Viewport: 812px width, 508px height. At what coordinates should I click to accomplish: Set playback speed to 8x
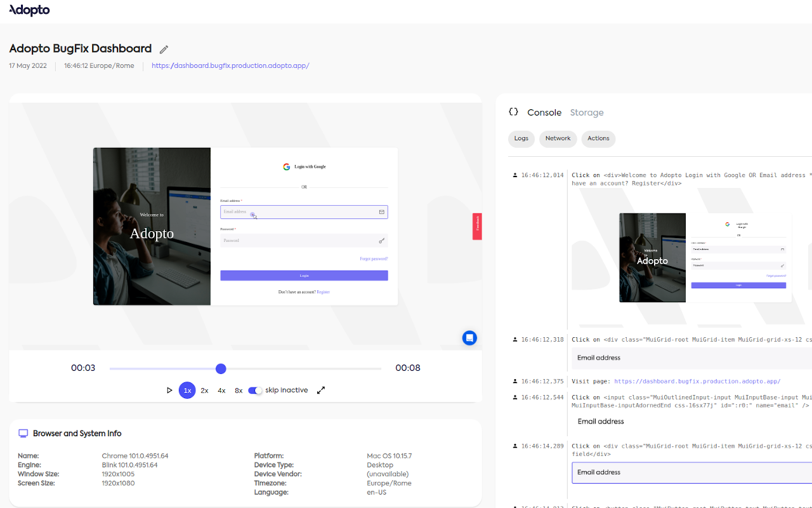pyautogui.click(x=239, y=391)
